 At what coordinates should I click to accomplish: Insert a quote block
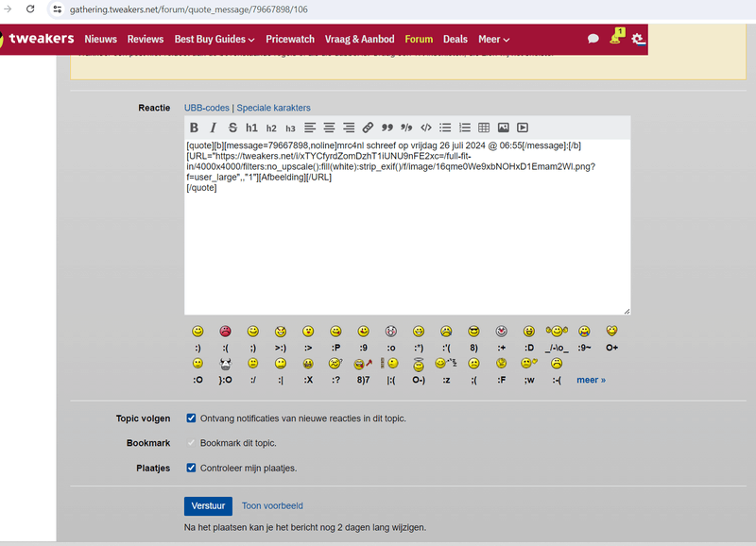[x=387, y=128]
